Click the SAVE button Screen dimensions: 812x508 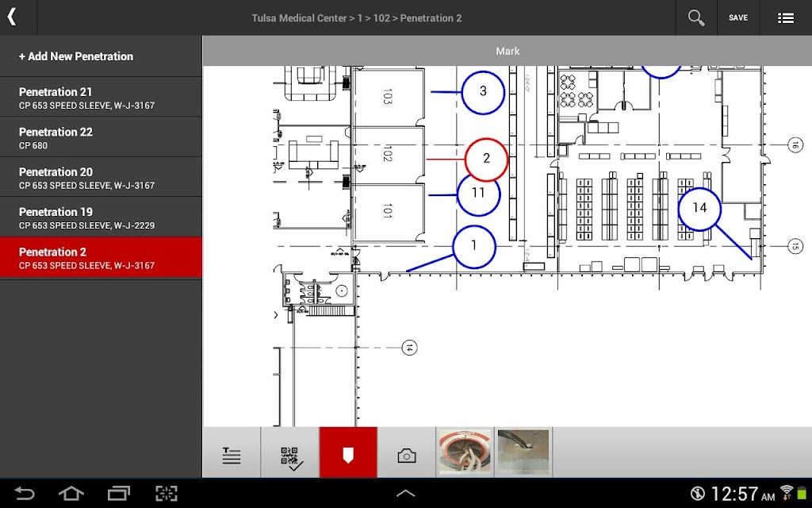(738, 17)
